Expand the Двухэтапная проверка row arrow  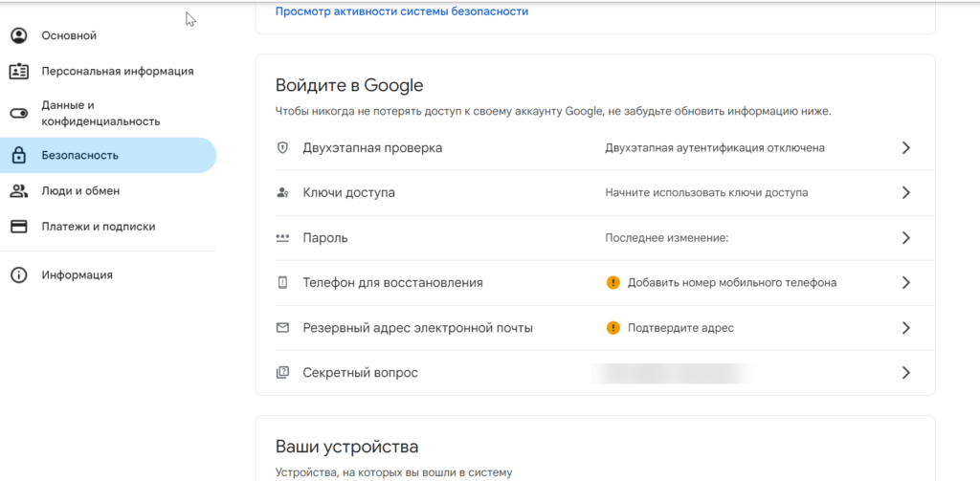point(905,148)
